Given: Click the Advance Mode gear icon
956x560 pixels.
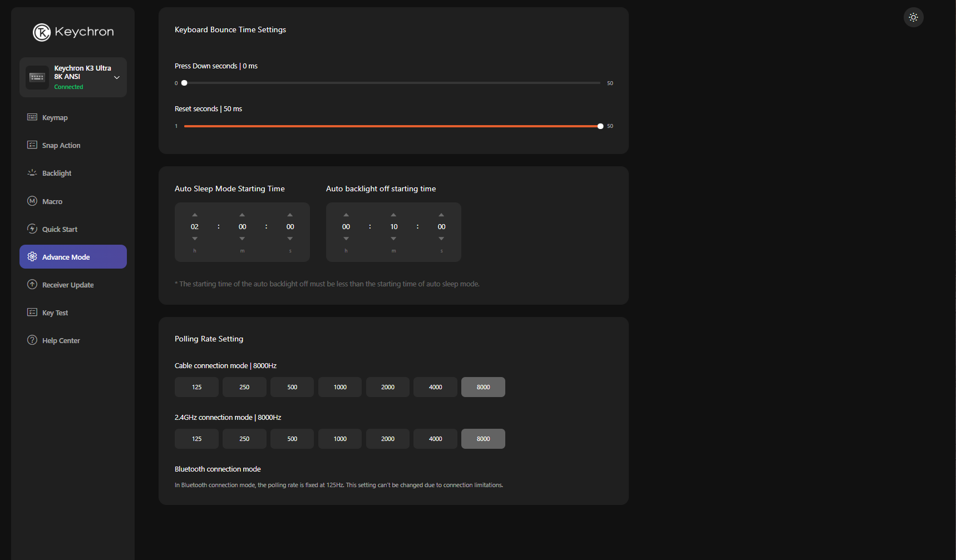Looking at the screenshot, I should point(32,256).
